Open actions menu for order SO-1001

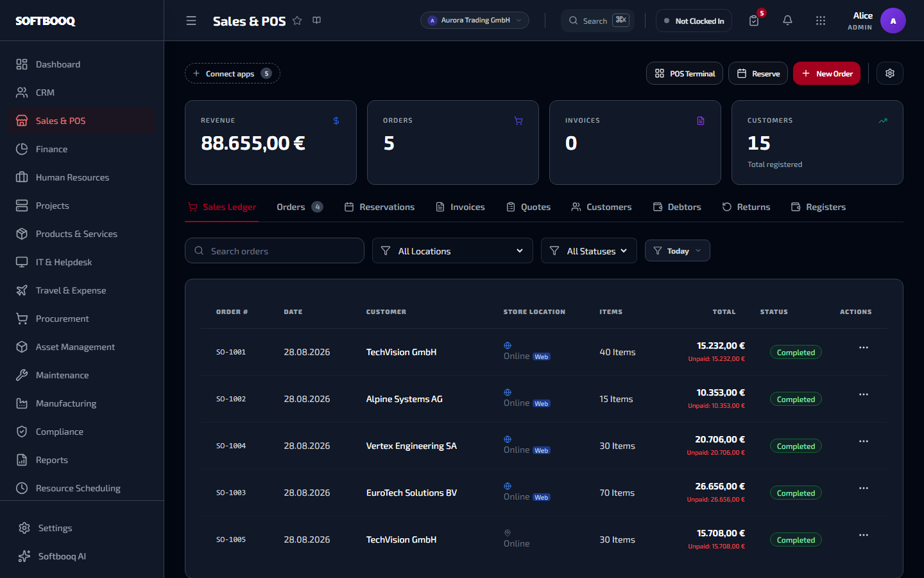click(x=864, y=347)
